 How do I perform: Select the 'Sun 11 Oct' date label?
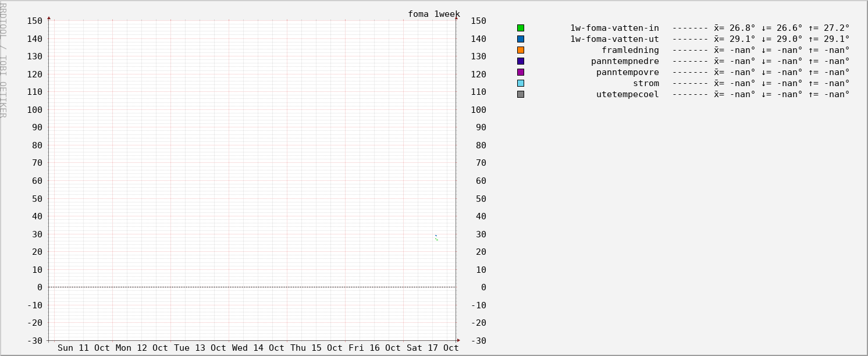point(84,348)
